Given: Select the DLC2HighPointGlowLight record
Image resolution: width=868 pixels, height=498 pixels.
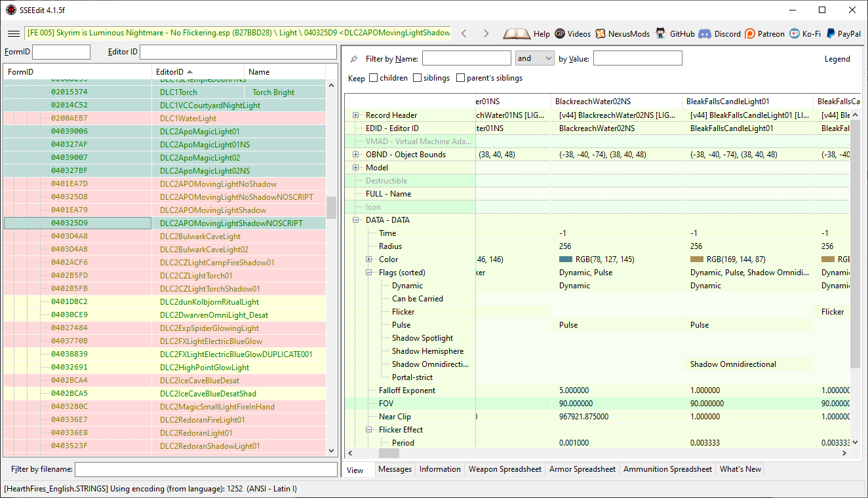Looking at the screenshot, I should (165, 368).
